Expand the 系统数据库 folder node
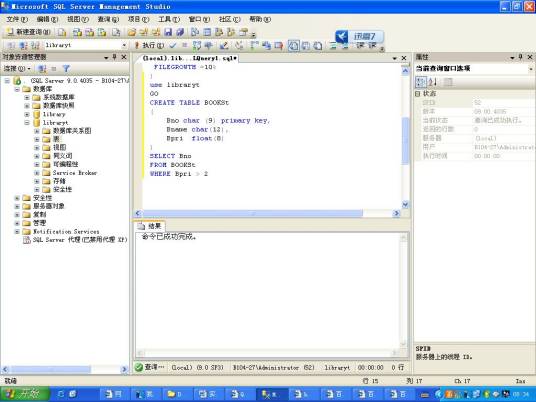Image resolution: width=536 pixels, height=402 pixels. tap(27, 97)
